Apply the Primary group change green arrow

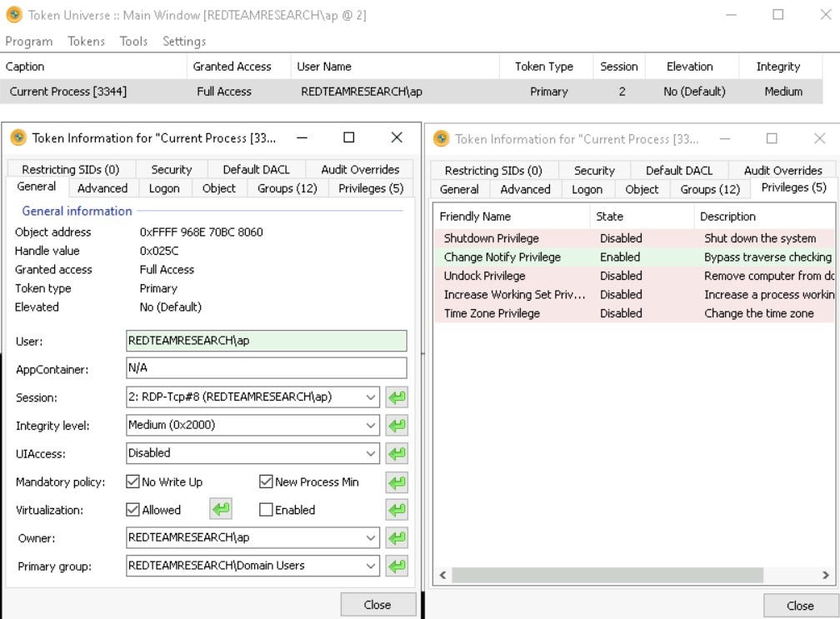(397, 566)
